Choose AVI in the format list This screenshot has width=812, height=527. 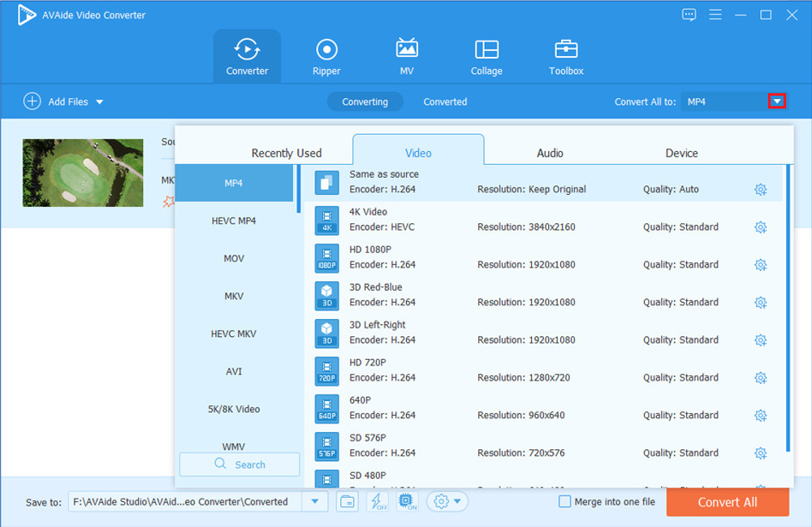click(x=234, y=371)
